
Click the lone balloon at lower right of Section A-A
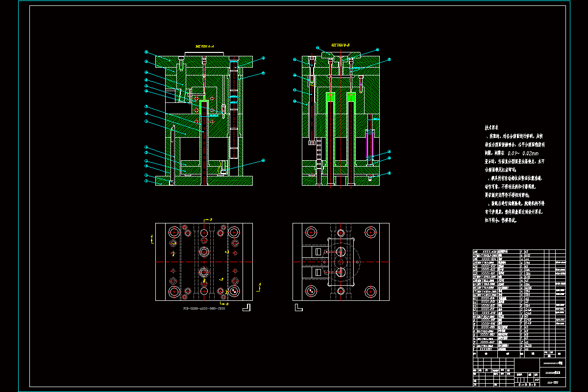(263, 160)
